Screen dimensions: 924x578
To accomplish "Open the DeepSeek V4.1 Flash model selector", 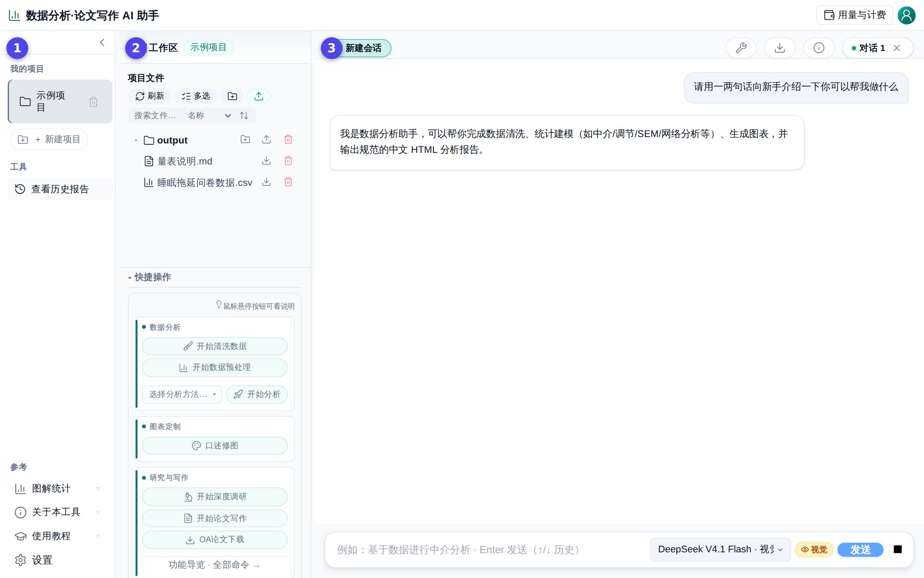I will pos(720,549).
